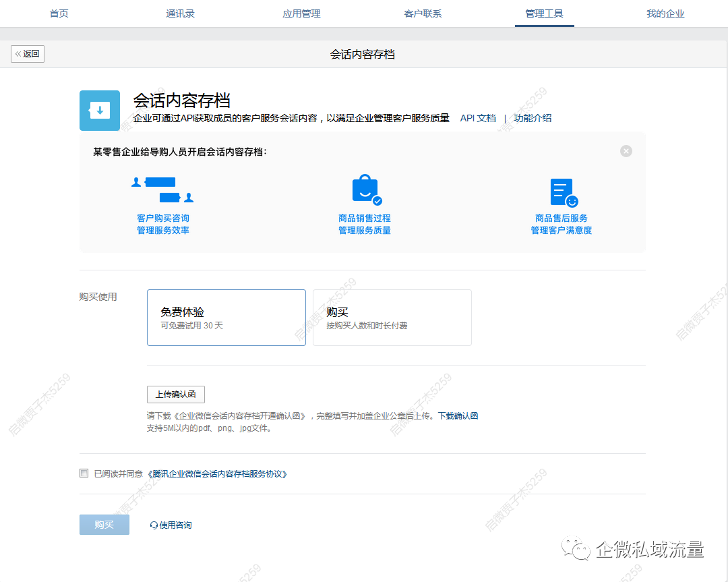Click the blue 会话内容存档 download icon
The width and height of the screenshot is (728, 582).
coord(100,111)
